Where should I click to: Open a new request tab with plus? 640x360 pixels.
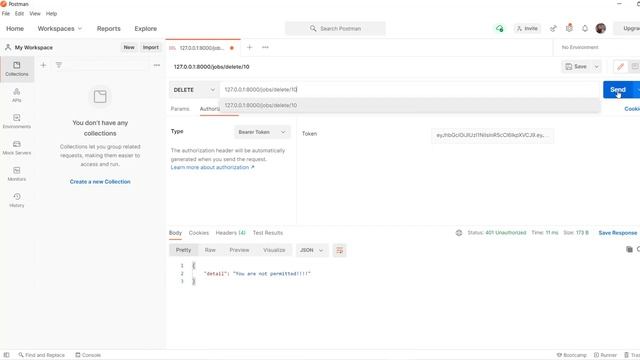(x=249, y=47)
